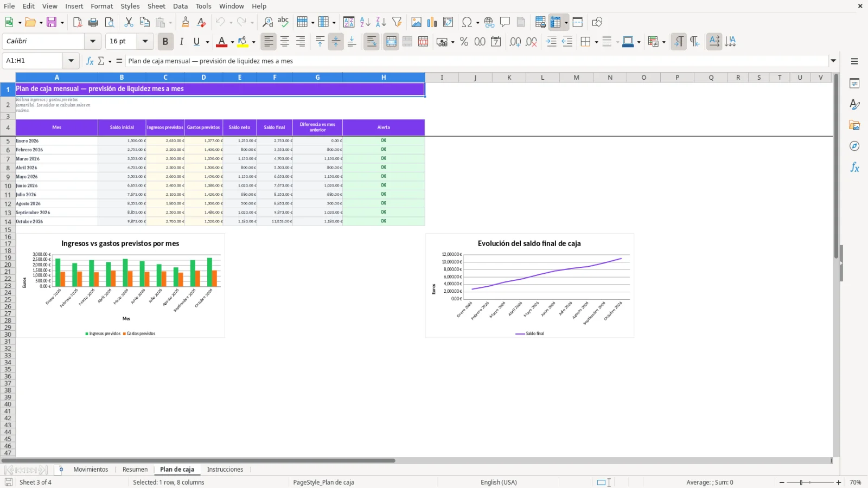Format as Percent icon

tap(464, 42)
